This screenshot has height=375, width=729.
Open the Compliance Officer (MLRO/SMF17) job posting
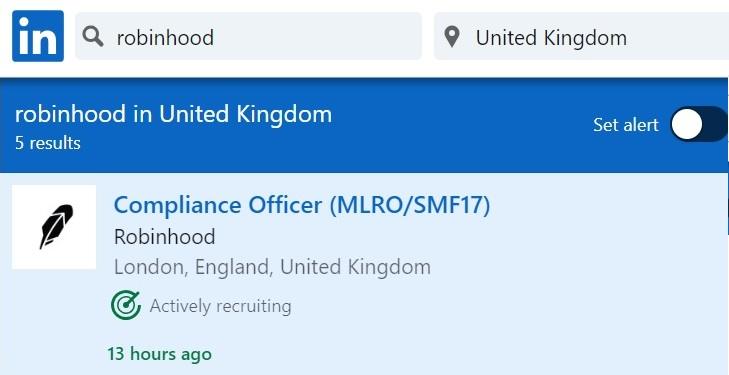302,205
